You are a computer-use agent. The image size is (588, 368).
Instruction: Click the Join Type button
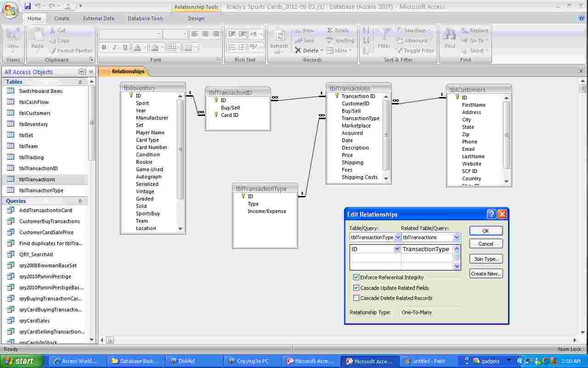coord(486,259)
